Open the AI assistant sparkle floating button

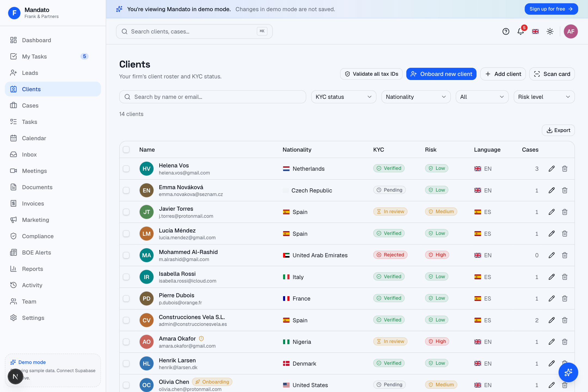click(568, 372)
